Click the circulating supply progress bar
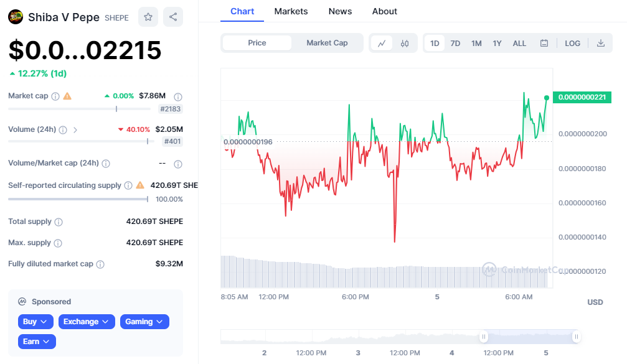 pyautogui.click(x=78, y=199)
